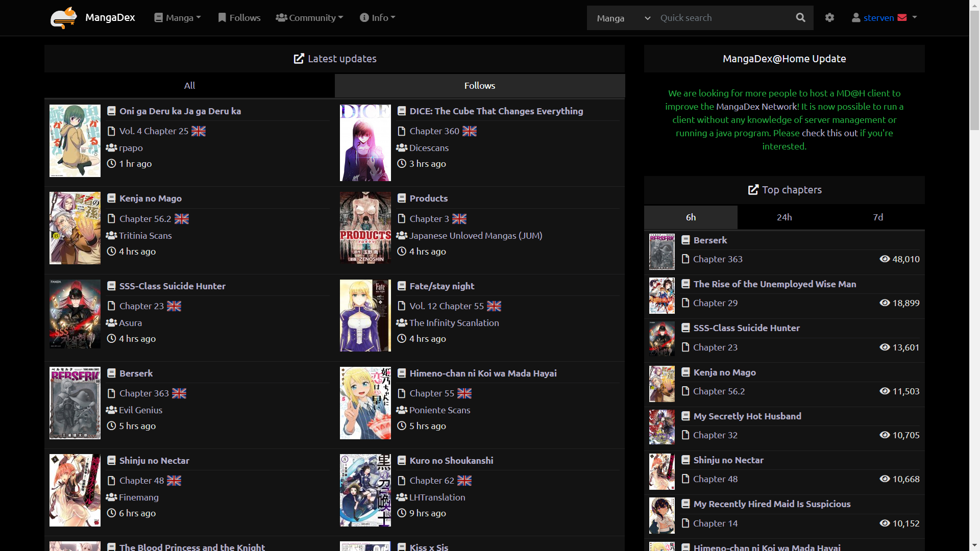
Task: Expand the Info navigation dropdown
Action: [378, 18]
